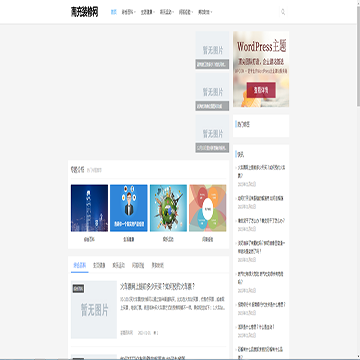Click the third 暂无图片 featured placeholder
Image resolution: width=360 pixels, height=360 pixels.
coord(212,134)
